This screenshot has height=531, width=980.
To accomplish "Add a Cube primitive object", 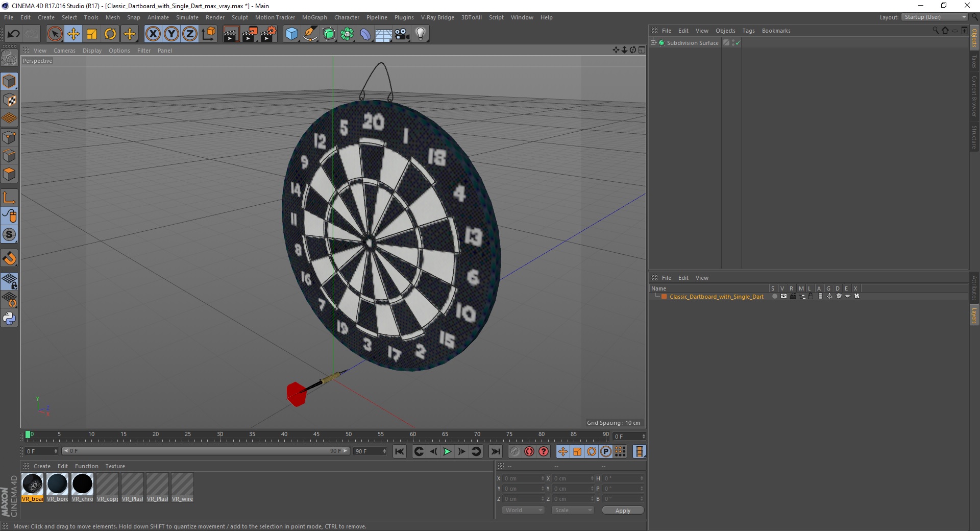I will pyautogui.click(x=291, y=34).
